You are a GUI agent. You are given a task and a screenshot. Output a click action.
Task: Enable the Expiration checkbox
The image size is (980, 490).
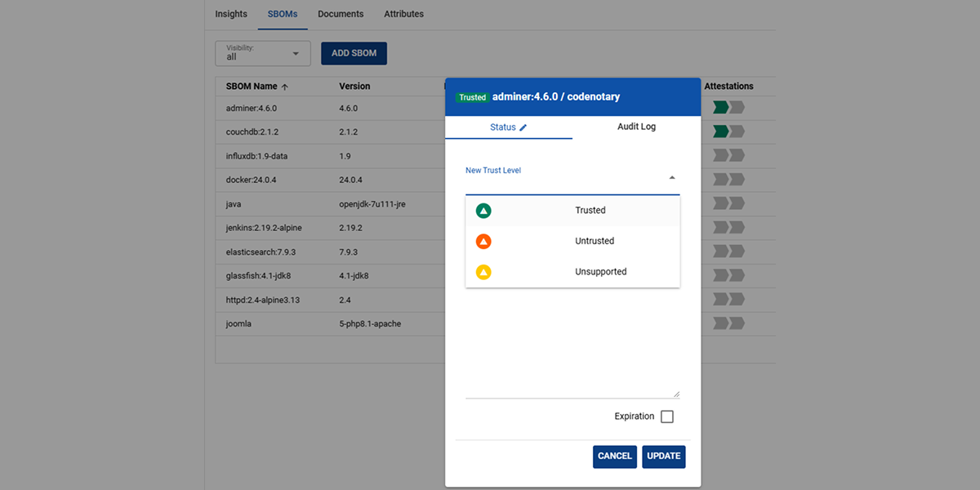tap(667, 416)
